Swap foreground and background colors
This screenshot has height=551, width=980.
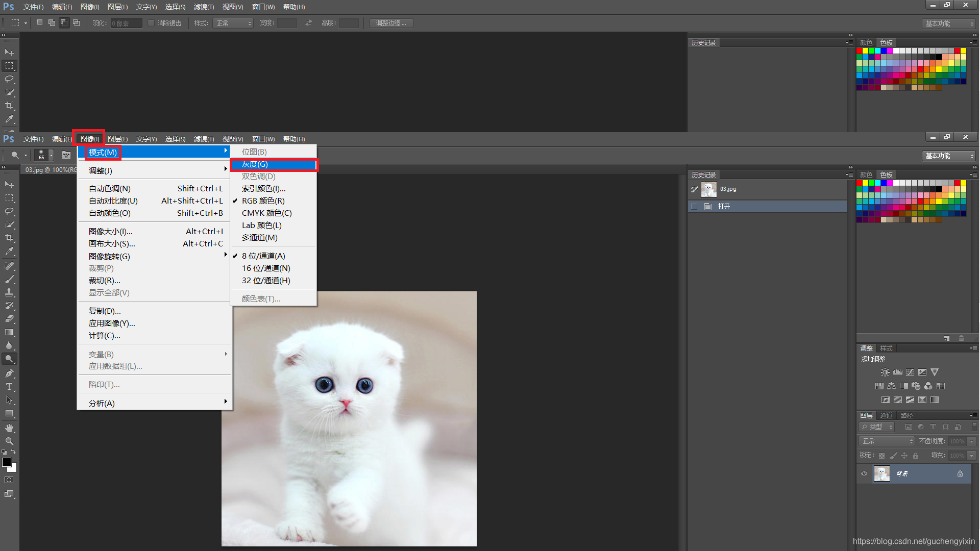pos(14,452)
